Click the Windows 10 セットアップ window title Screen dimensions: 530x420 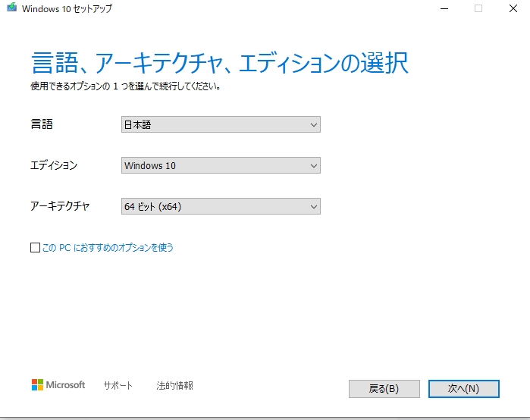(67, 8)
